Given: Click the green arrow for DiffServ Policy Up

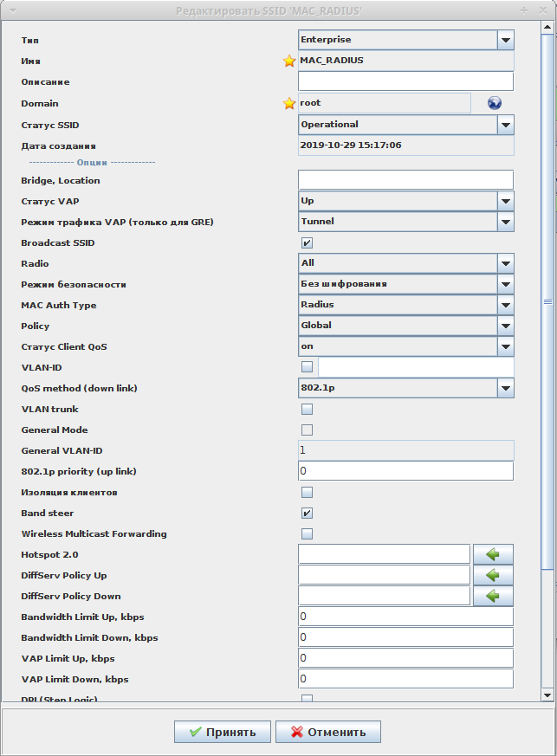Looking at the screenshot, I should click(x=493, y=575).
